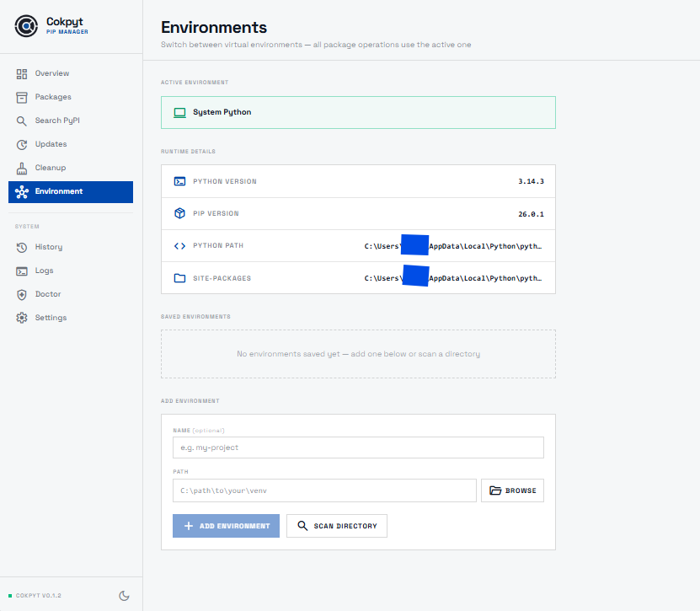Toggle dark mode with the moon icon
The width and height of the screenshot is (700, 611).
click(124, 595)
